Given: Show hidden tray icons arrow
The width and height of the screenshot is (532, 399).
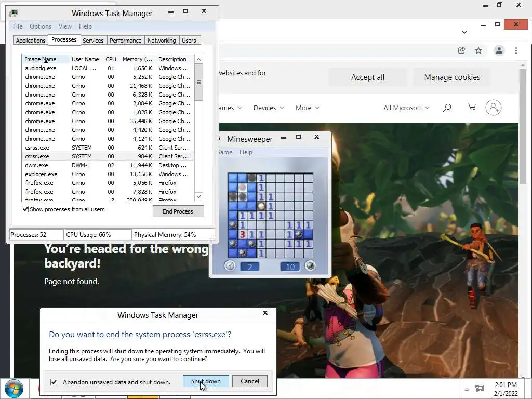Looking at the screenshot, I should point(467,389).
